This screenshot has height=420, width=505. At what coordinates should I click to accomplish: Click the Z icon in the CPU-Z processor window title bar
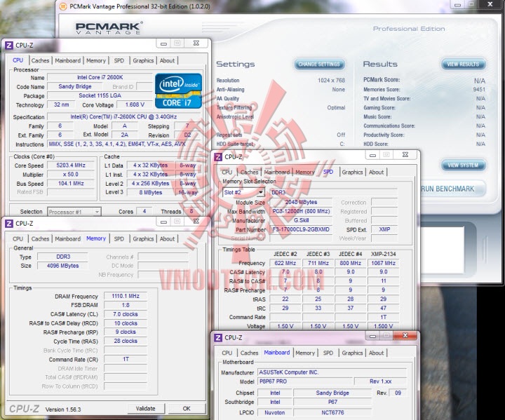[9, 46]
